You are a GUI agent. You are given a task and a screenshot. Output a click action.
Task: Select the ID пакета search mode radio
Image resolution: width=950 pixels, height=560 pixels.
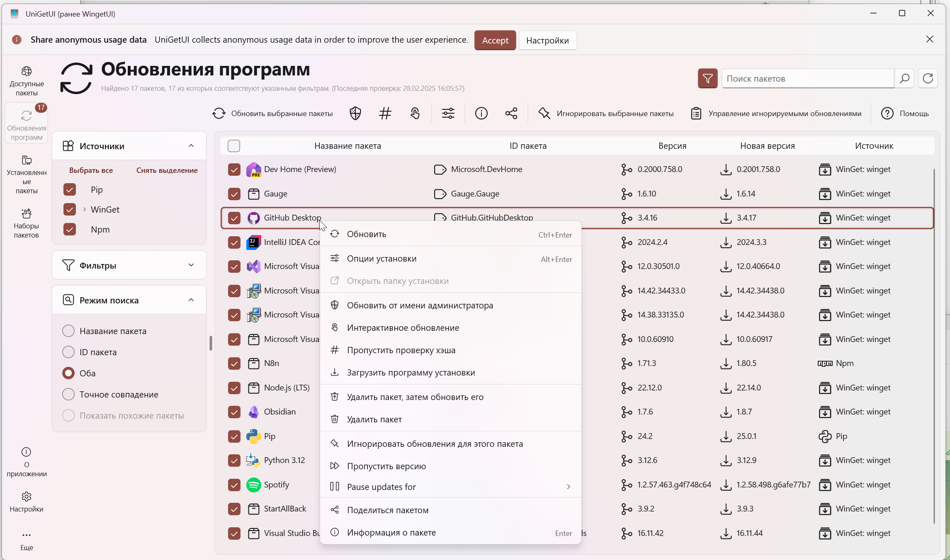(68, 352)
